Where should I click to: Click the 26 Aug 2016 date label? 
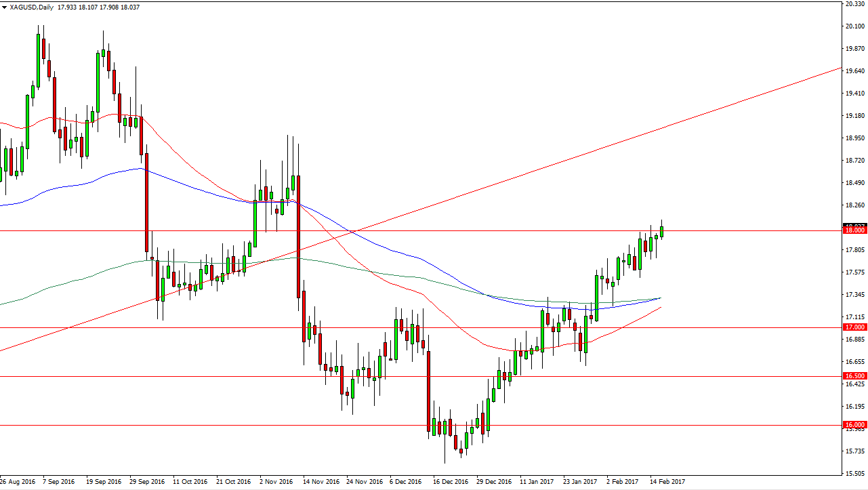point(19,482)
